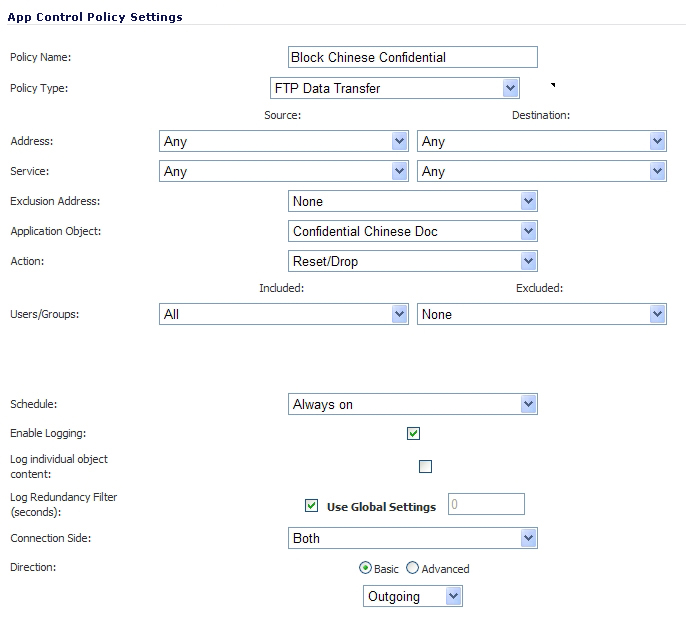
Task: Open the Action dropdown showing Reset/Drop
Action: coord(413,261)
